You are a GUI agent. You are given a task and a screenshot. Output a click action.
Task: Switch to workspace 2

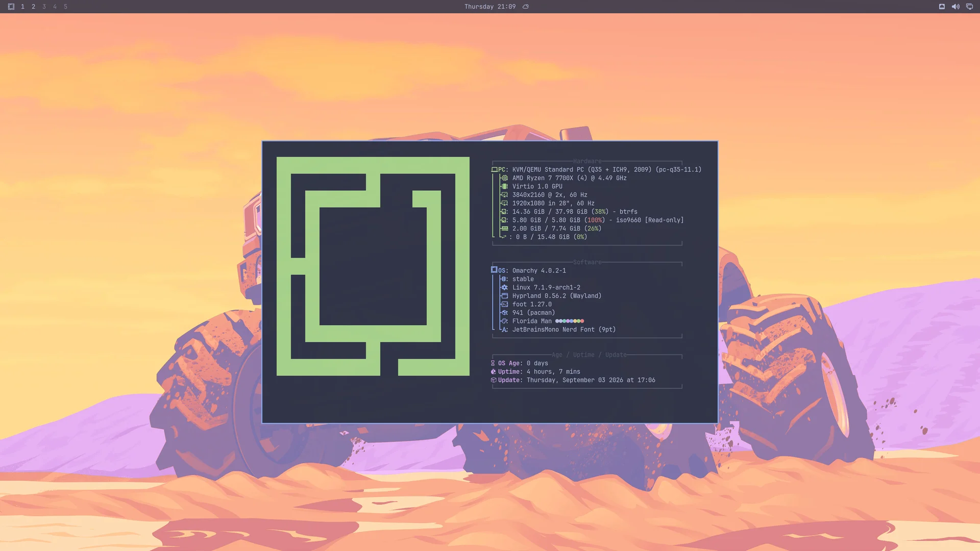(x=33, y=7)
